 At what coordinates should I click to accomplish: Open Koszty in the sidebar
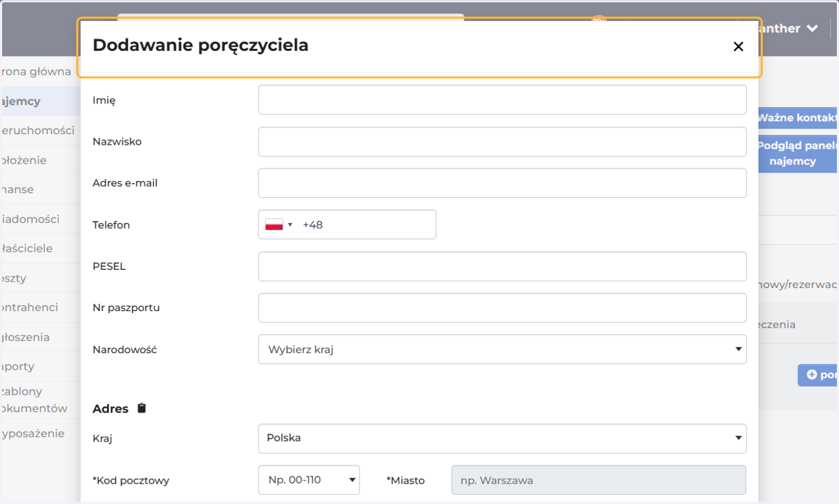pos(13,278)
